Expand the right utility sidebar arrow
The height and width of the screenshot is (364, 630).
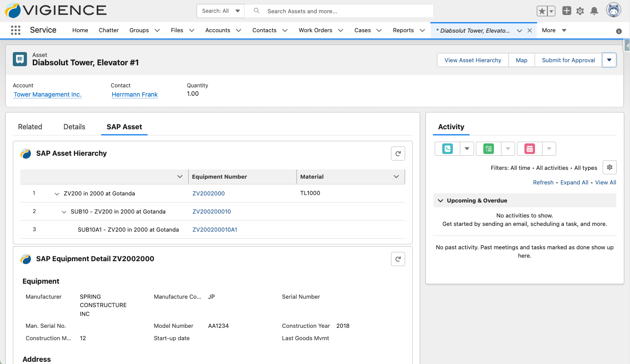tap(627, 45)
